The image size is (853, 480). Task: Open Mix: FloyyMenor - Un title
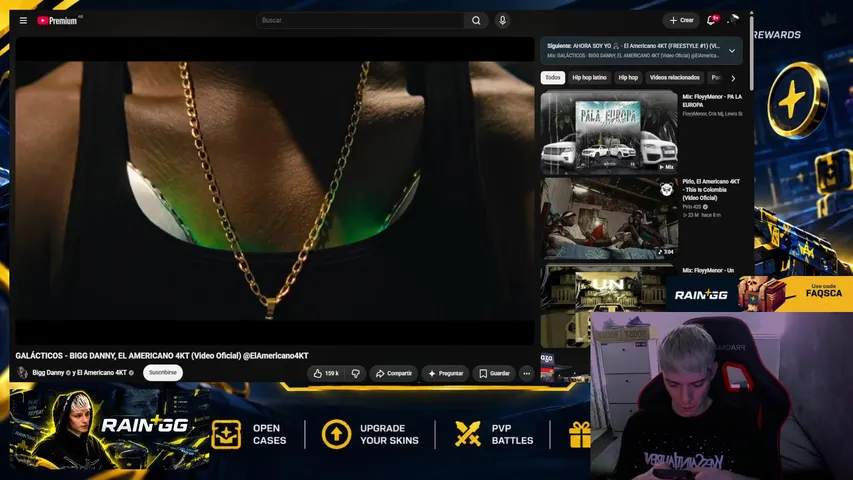coord(708,270)
